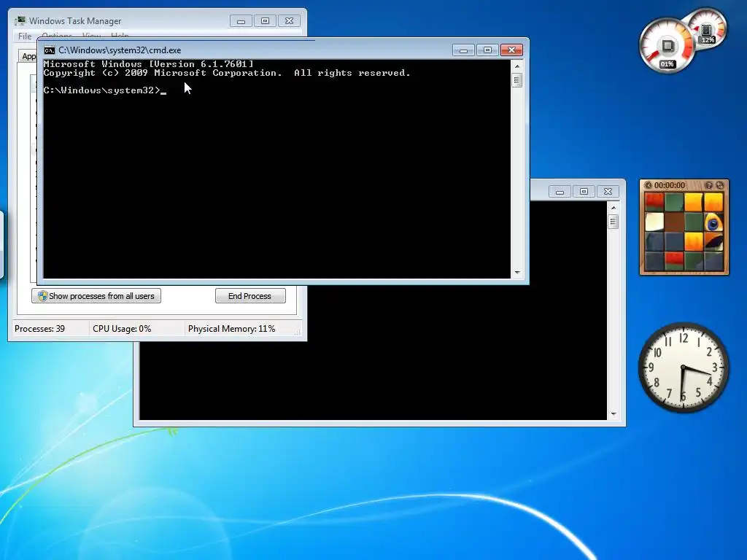Click the Task Manager resize grip corner

coord(298,332)
